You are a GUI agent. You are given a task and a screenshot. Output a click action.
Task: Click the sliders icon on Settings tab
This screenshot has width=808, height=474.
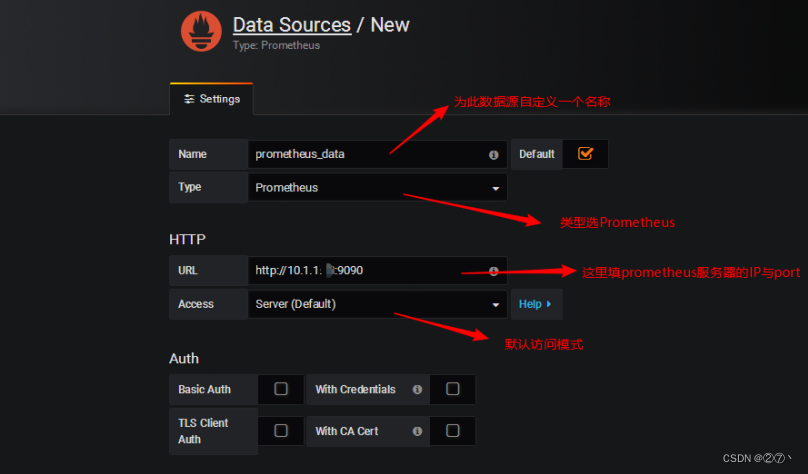(x=189, y=99)
